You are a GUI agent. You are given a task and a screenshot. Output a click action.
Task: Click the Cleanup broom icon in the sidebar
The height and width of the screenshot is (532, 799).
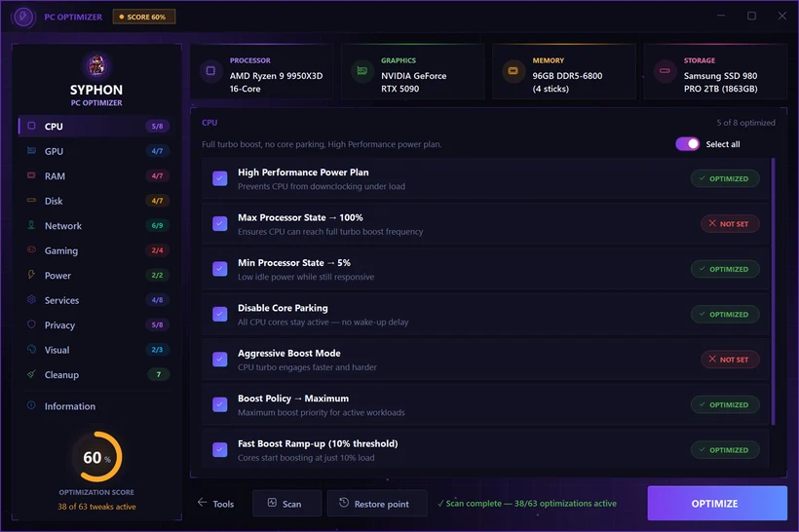point(31,374)
